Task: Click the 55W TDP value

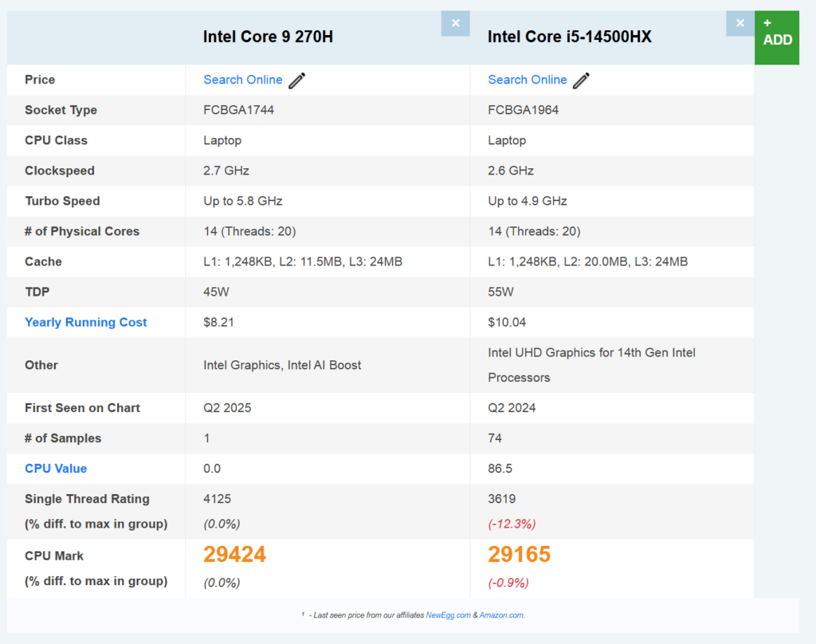Action: tap(500, 292)
